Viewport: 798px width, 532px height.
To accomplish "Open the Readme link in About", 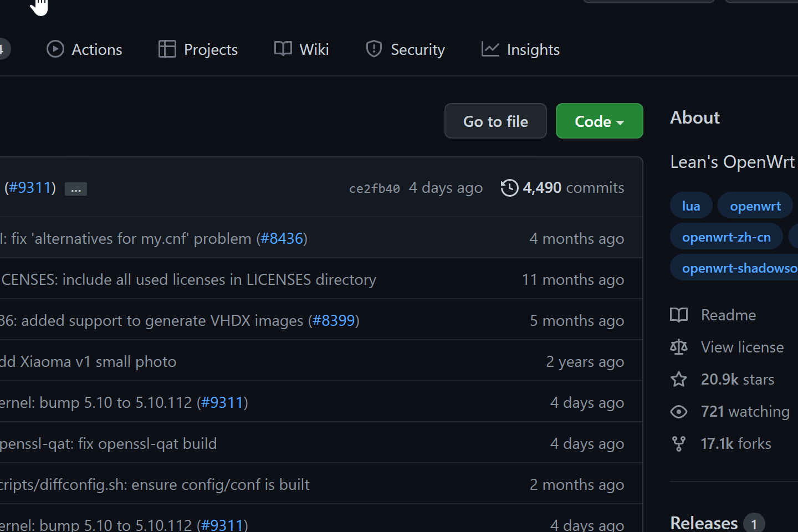I will click(728, 315).
